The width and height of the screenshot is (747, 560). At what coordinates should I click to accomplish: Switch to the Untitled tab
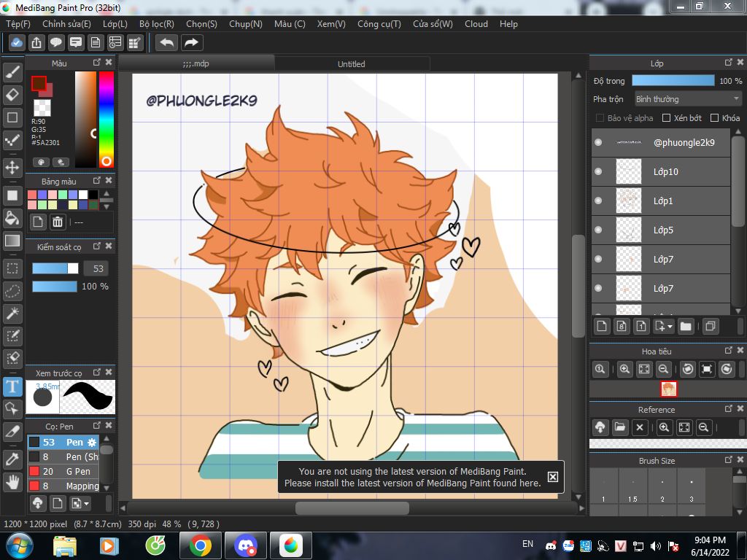tap(352, 64)
